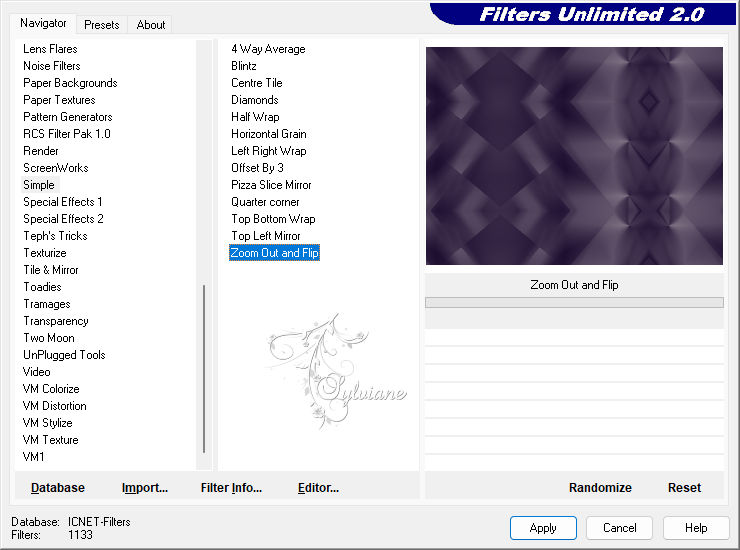Viewport: 740px width, 550px height.
Task: Click the category list scrollbar thumb
Action: [x=204, y=368]
